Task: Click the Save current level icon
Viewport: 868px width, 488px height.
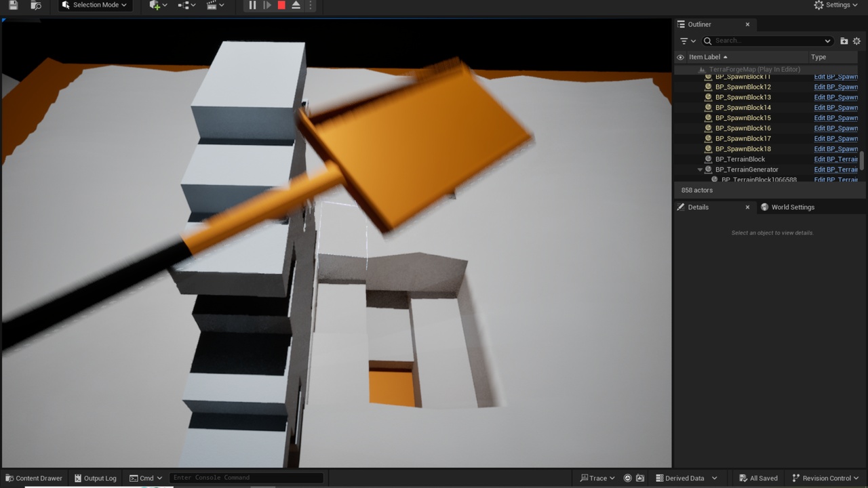Action: (x=13, y=5)
